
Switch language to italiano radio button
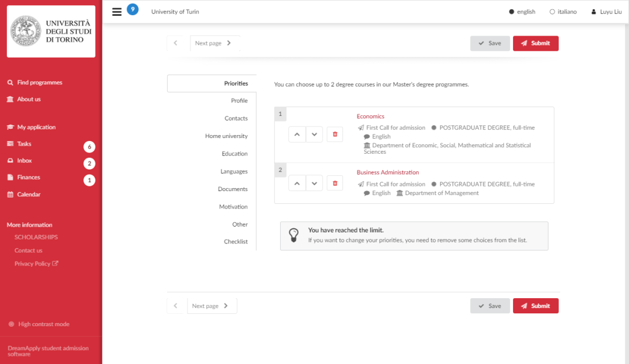(552, 12)
